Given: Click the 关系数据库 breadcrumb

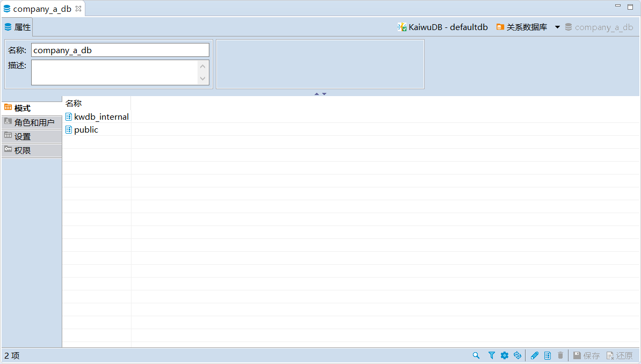Looking at the screenshot, I should coord(522,27).
